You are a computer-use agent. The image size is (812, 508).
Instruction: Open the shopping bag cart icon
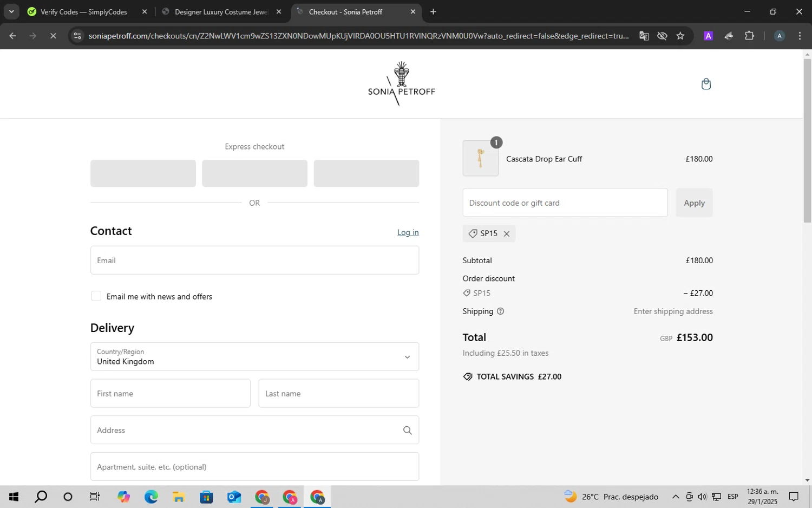tap(706, 84)
